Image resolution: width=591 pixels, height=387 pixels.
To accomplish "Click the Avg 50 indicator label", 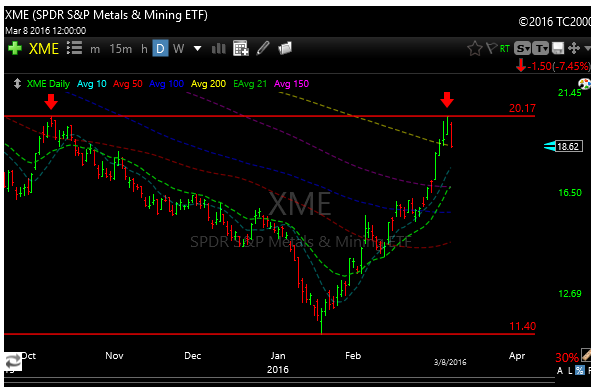I will [128, 84].
